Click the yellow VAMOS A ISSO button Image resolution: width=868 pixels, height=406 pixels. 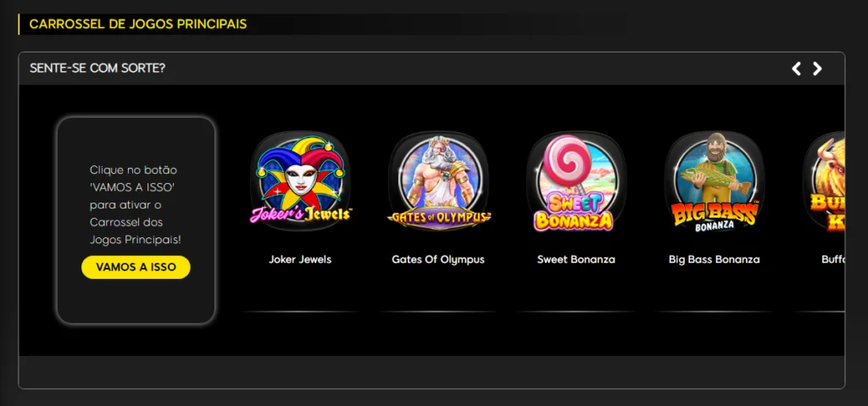136,267
